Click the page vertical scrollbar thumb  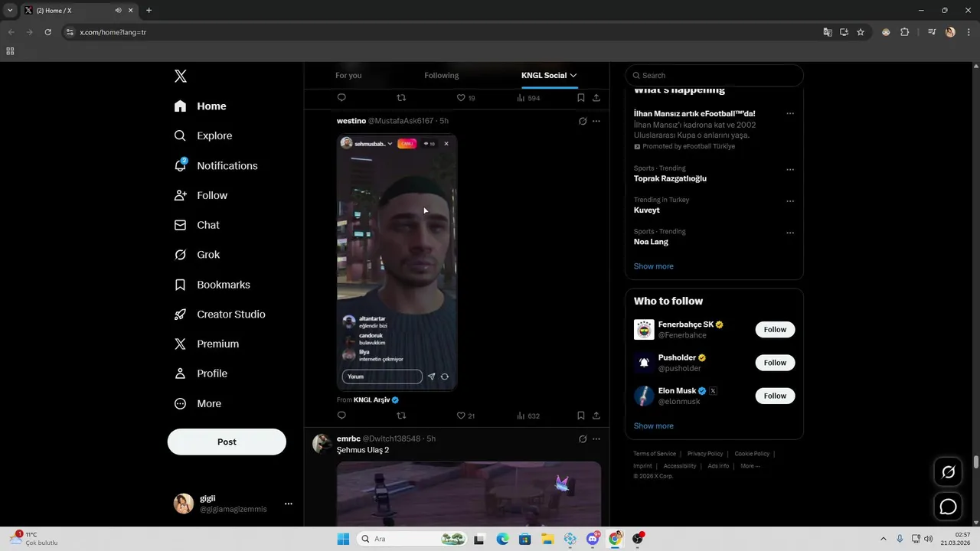975,462
